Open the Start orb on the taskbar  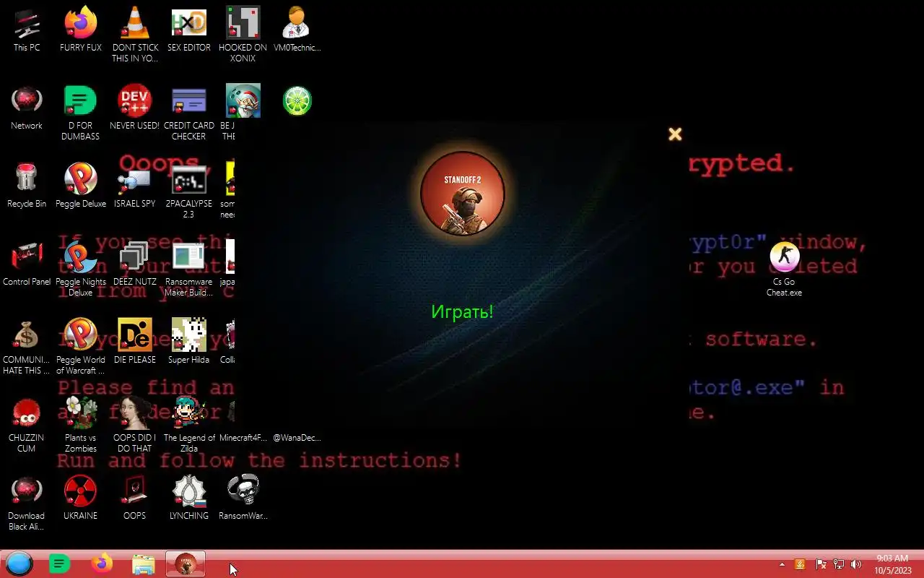(x=19, y=564)
